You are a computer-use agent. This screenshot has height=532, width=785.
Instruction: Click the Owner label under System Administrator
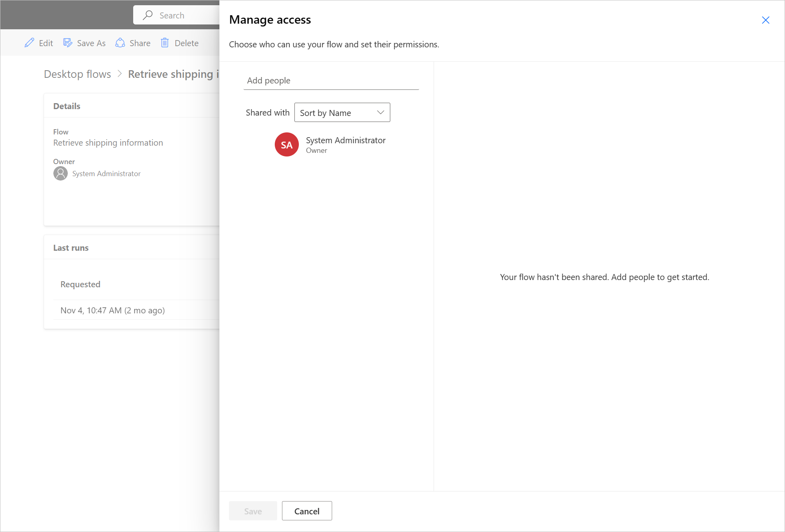[316, 151]
